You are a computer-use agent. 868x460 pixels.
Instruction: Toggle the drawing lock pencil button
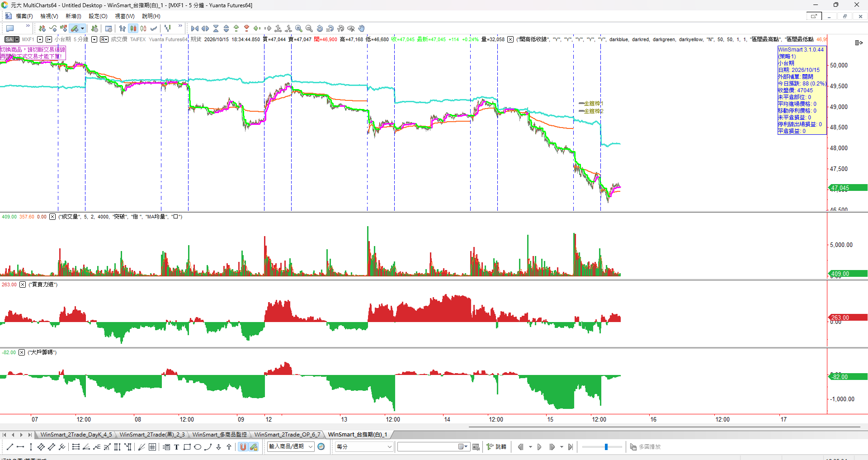click(254, 447)
